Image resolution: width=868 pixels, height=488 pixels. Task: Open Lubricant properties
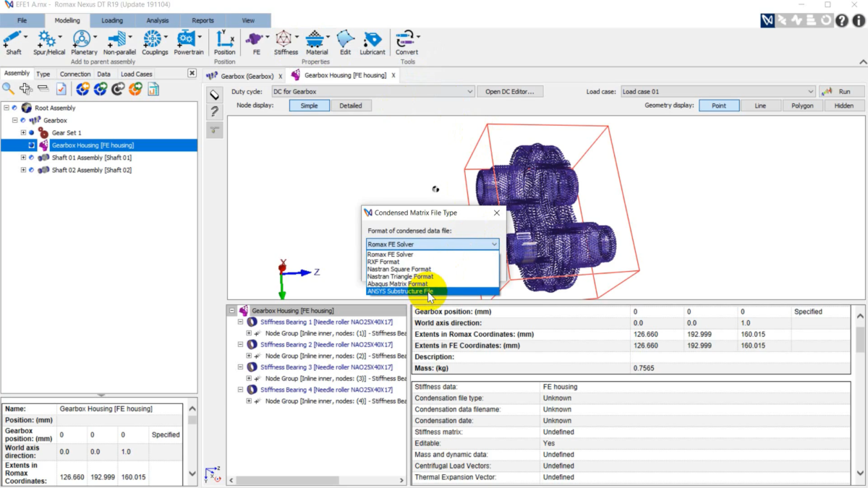pyautogui.click(x=373, y=43)
